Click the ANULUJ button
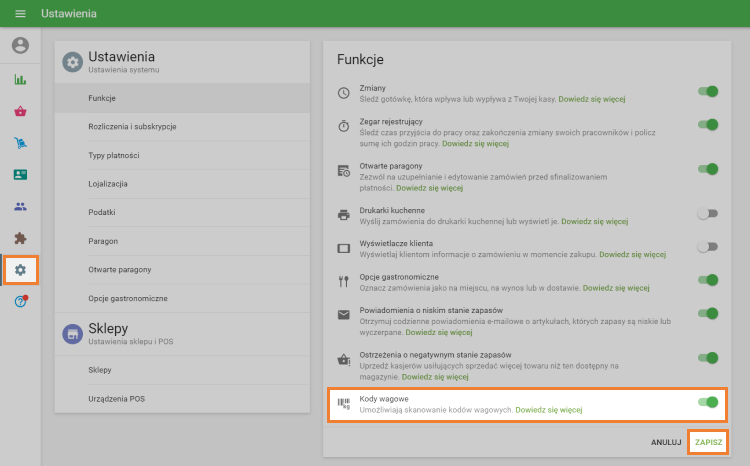750x466 pixels. pyautogui.click(x=666, y=442)
